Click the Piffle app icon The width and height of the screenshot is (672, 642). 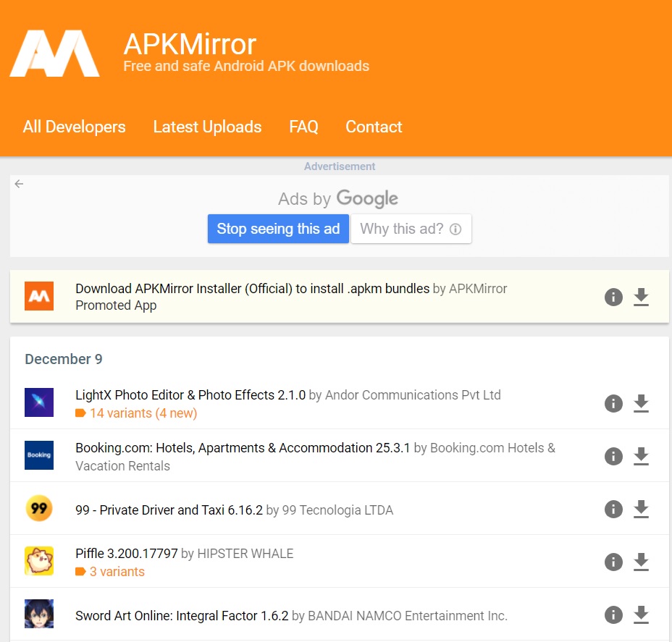click(x=39, y=561)
